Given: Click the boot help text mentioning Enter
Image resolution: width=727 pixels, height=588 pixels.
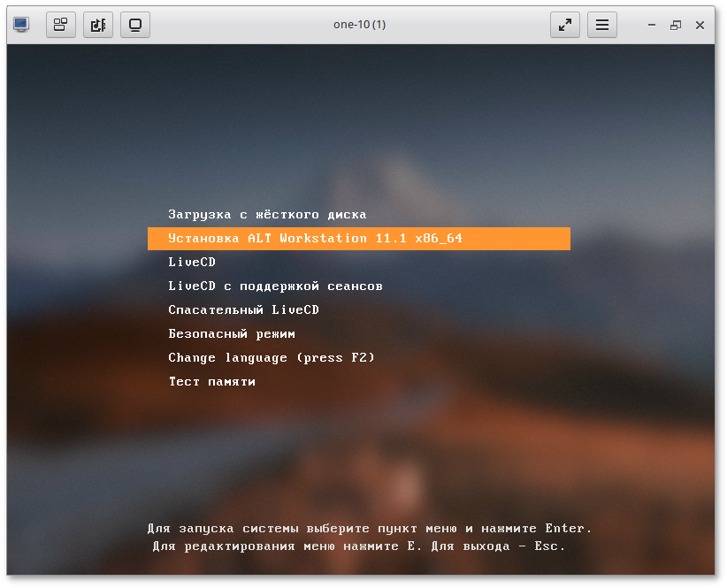Looking at the screenshot, I should (370, 529).
